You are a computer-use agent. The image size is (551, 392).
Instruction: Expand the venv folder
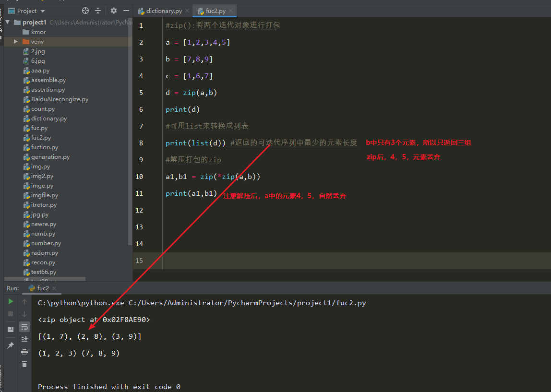(x=14, y=41)
